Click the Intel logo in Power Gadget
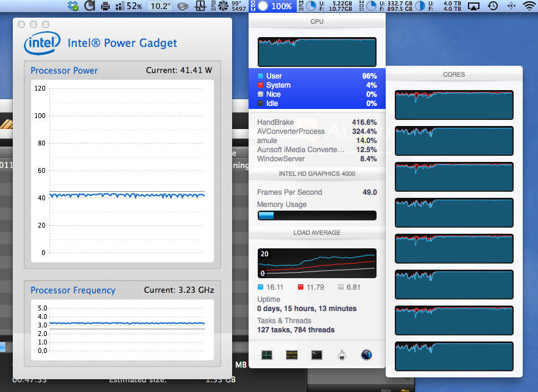538x392 pixels. pyautogui.click(x=42, y=43)
